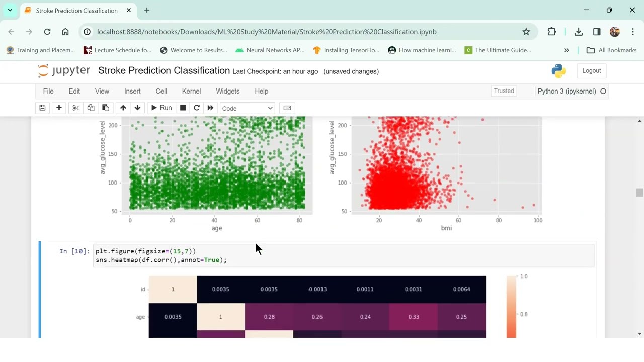The height and width of the screenshot is (362, 644).
Task: Open the command palette keyboard icon
Action: [287, 108]
